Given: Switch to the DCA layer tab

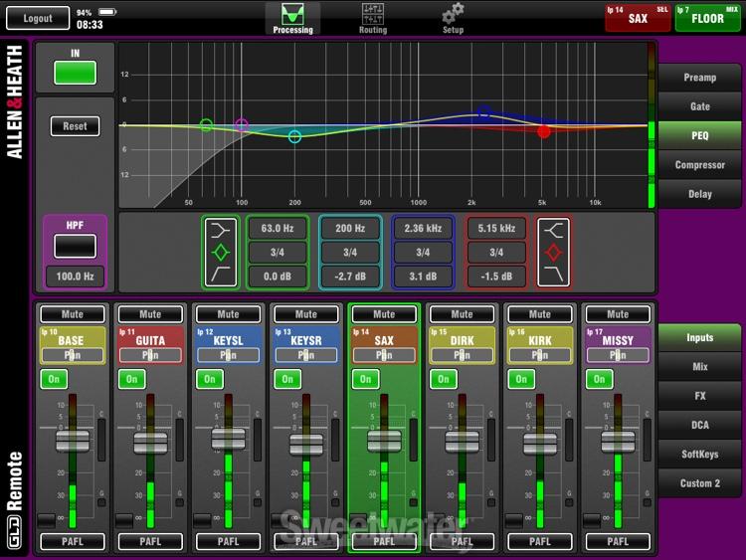Looking at the screenshot, I should pyautogui.click(x=699, y=425).
